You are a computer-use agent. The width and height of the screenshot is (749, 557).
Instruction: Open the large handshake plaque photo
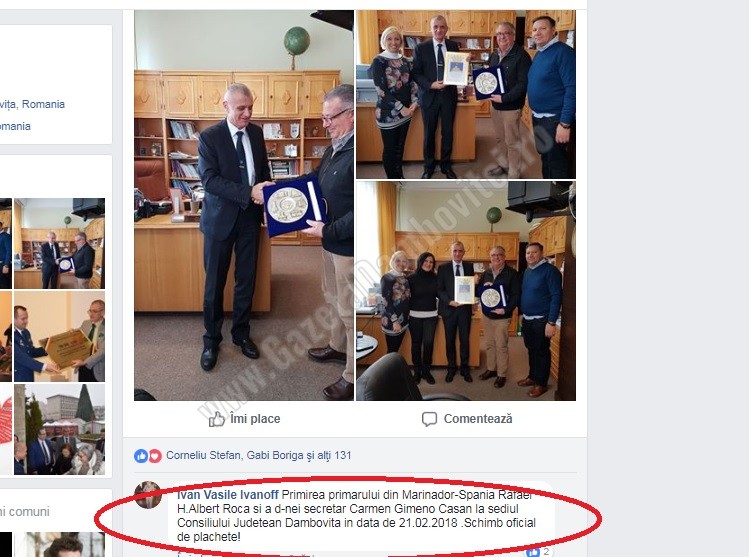click(244, 205)
